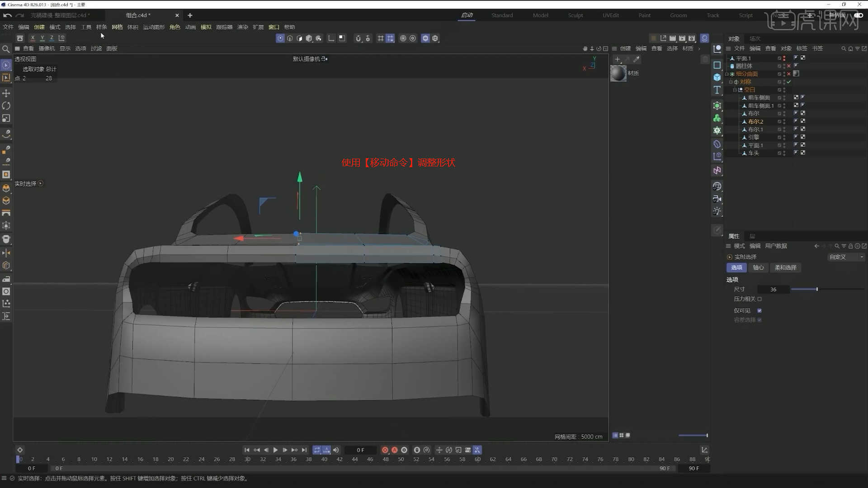Collapse the 细分曲面 tree node
Screen dimensions: 868x488
pyautogui.click(x=727, y=74)
